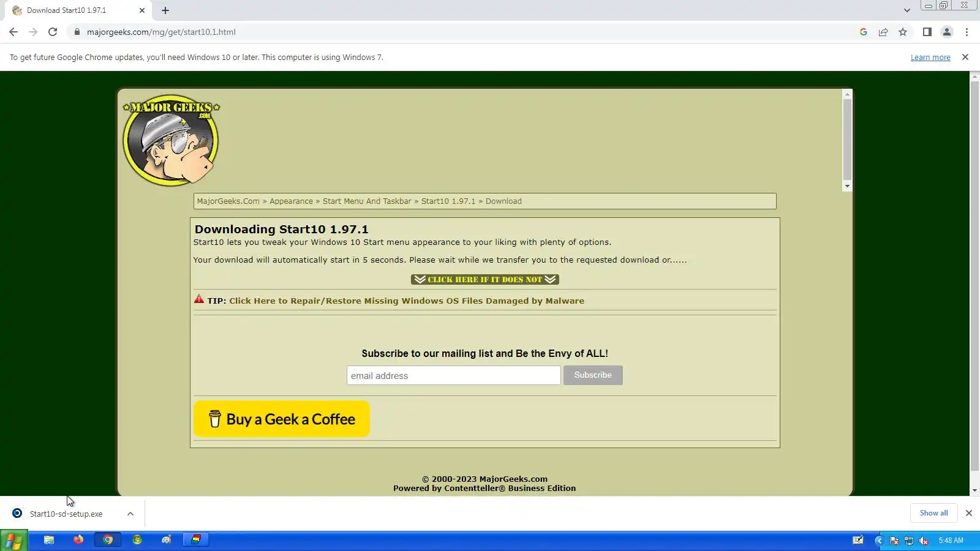Go forward with the browser arrow
Image resolution: width=980 pixels, height=551 pixels.
point(33,32)
